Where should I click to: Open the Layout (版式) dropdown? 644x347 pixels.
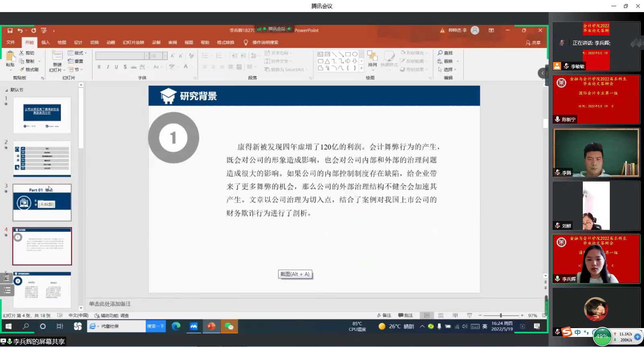(78, 53)
